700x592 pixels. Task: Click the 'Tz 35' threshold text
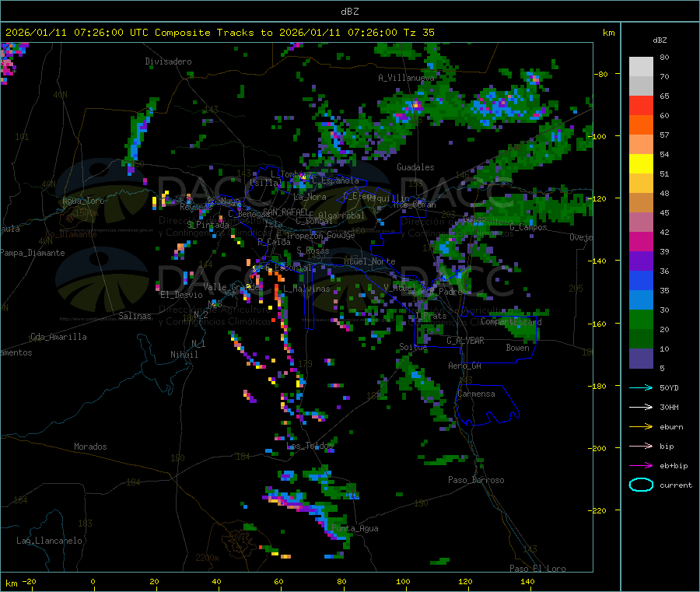[x=418, y=33]
